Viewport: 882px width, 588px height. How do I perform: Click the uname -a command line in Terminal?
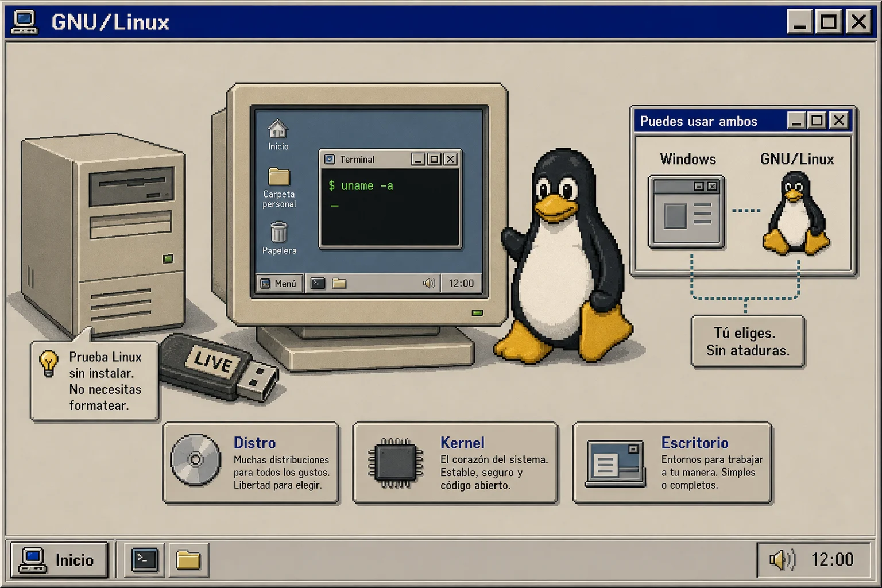[x=361, y=186]
